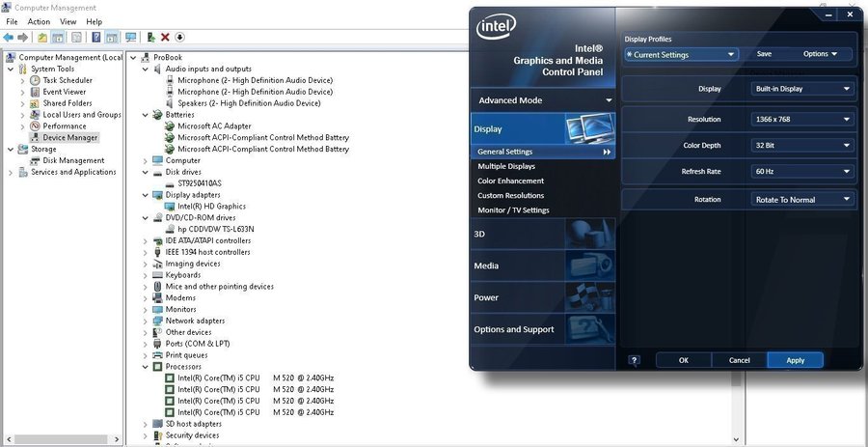The image size is (868, 447).
Task: Expand Services and Applications node
Action: tap(11, 172)
